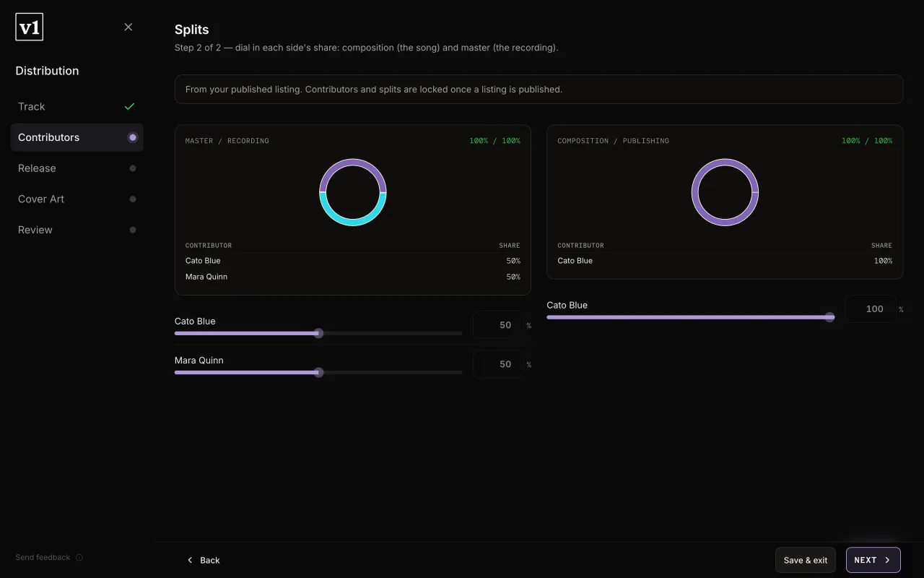Click the Composition / Publishing panel title
Image resolution: width=924 pixels, height=578 pixels.
(x=613, y=141)
